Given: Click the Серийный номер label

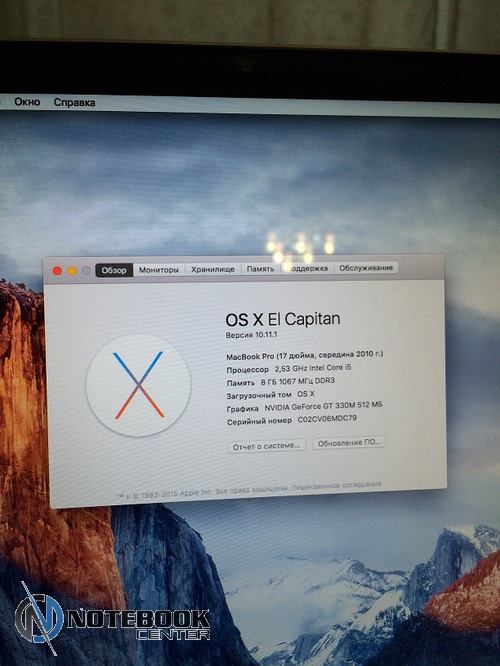Looking at the screenshot, I should [259, 421].
